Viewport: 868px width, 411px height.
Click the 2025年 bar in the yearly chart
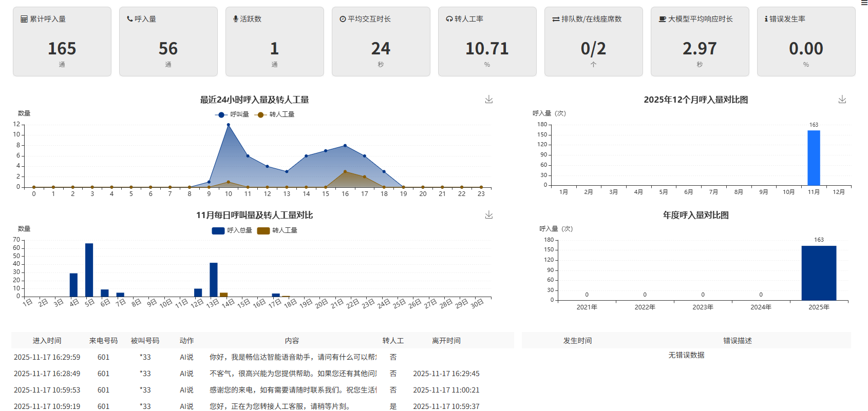pyautogui.click(x=819, y=273)
